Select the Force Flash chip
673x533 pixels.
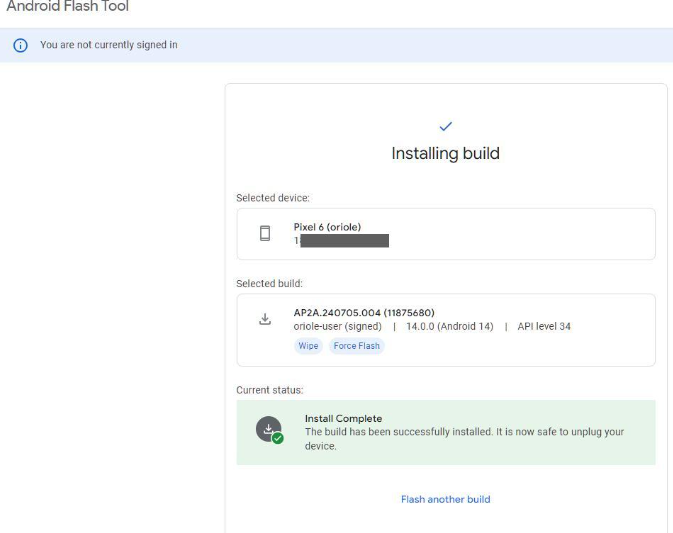click(357, 346)
